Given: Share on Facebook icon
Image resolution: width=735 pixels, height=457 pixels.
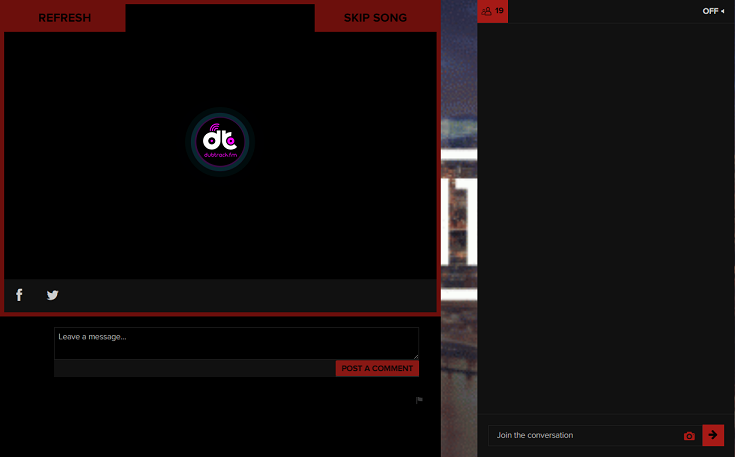Looking at the screenshot, I should [19, 295].
